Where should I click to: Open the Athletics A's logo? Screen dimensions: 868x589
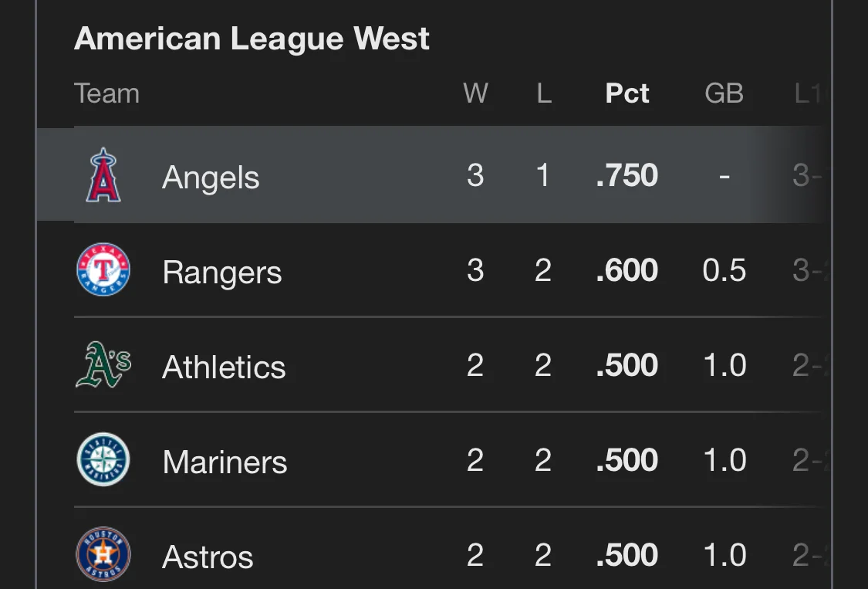pyautogui.click(x=103, y=364)
